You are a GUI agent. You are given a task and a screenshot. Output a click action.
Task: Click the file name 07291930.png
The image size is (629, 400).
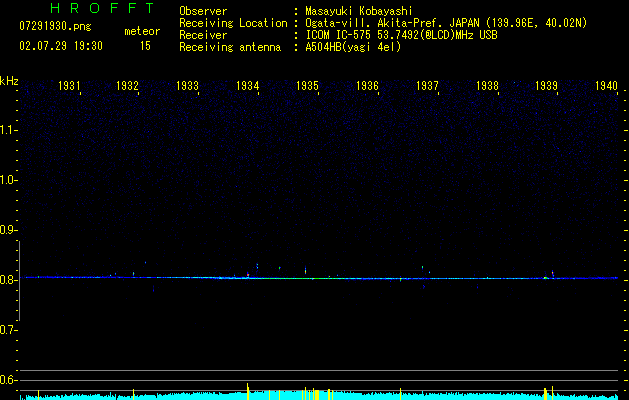55,27
